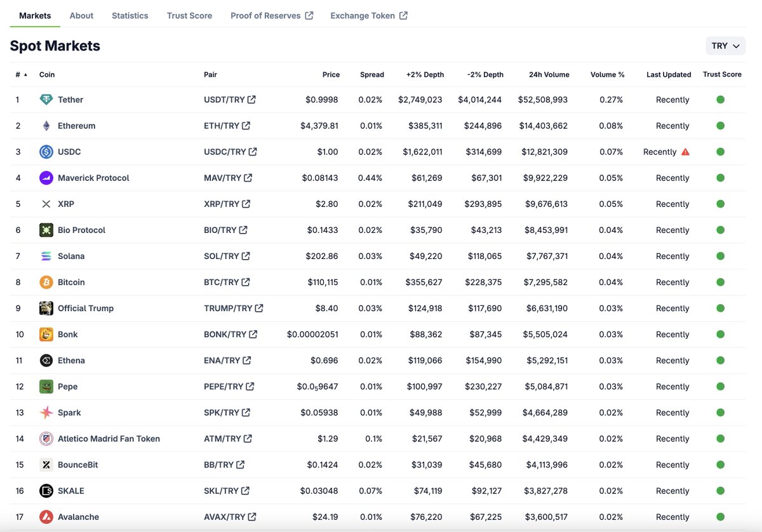Click the Spot Markets heading
This screenshot has width=762, height=532.
tap(55, 46)
